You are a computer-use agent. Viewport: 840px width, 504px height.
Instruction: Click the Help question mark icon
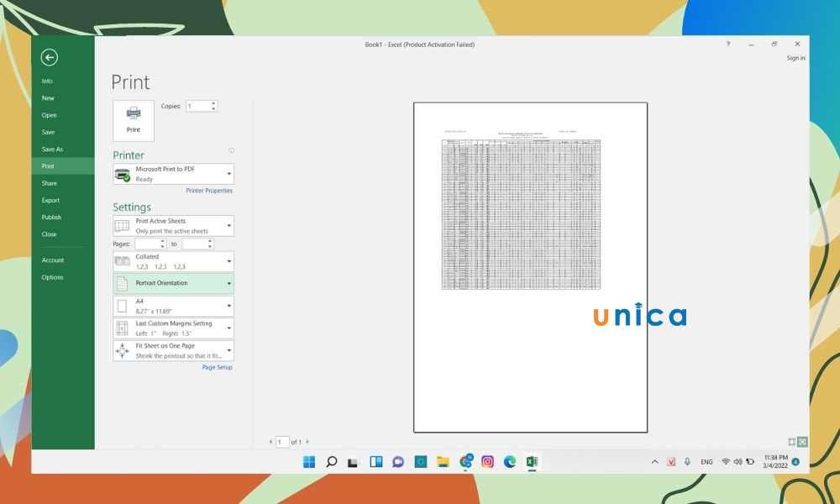pyautogui.click(x=728, y=44)
